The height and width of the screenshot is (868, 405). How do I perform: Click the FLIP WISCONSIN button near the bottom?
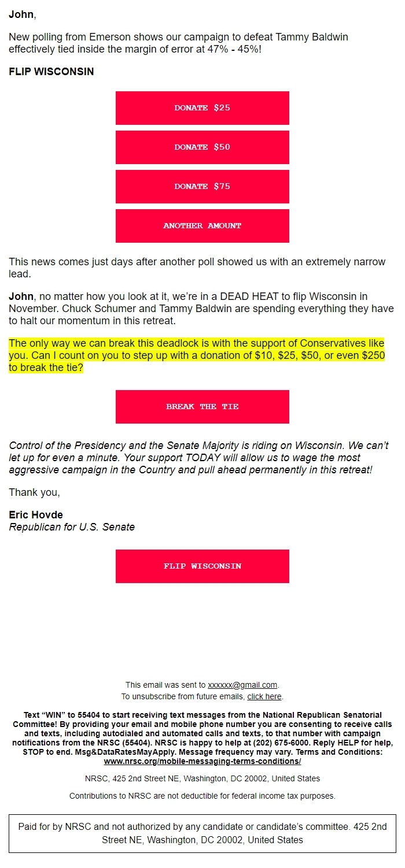click(203, 566)
